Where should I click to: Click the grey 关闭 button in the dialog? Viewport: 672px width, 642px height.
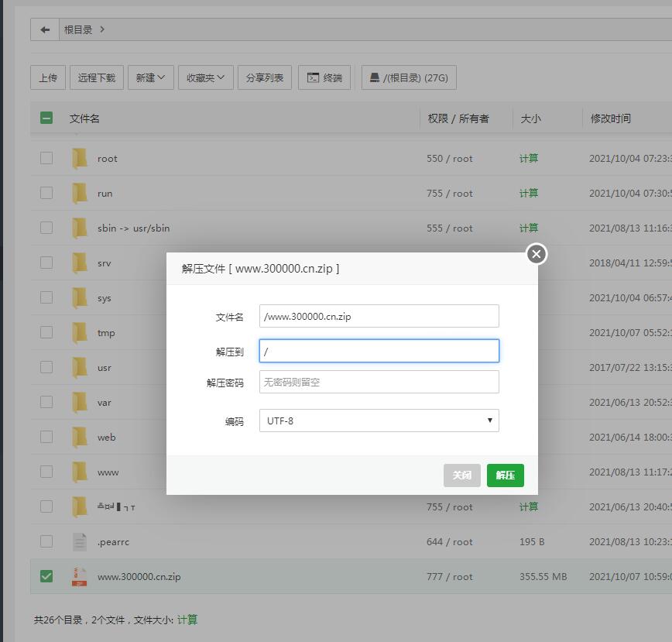coord(461,475)
